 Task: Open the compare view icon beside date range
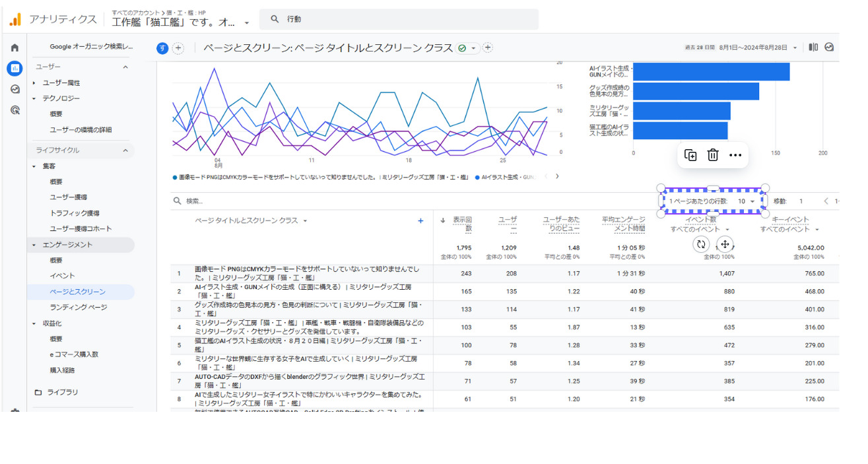pyautogui.click(x=813, y=48)
